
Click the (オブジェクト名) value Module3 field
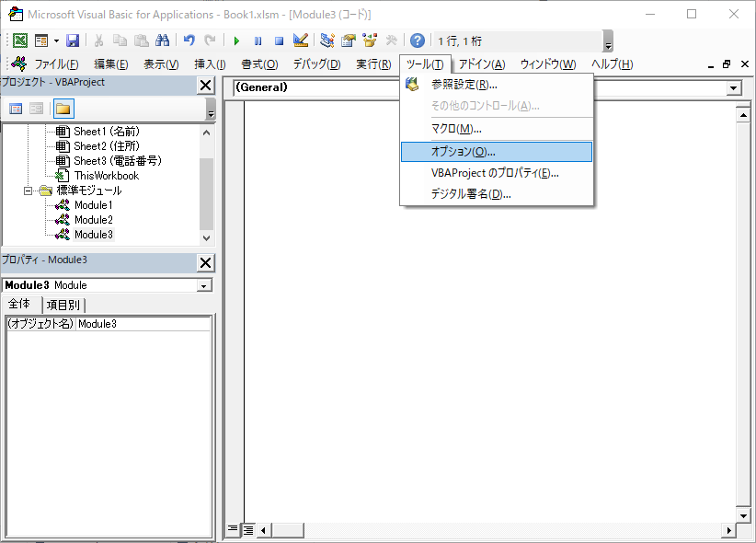143,324
